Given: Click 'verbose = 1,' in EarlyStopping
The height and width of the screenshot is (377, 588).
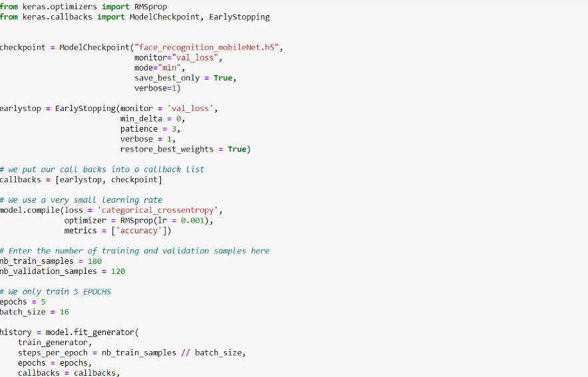Looking at the screenshot, I should click(148, 139).
